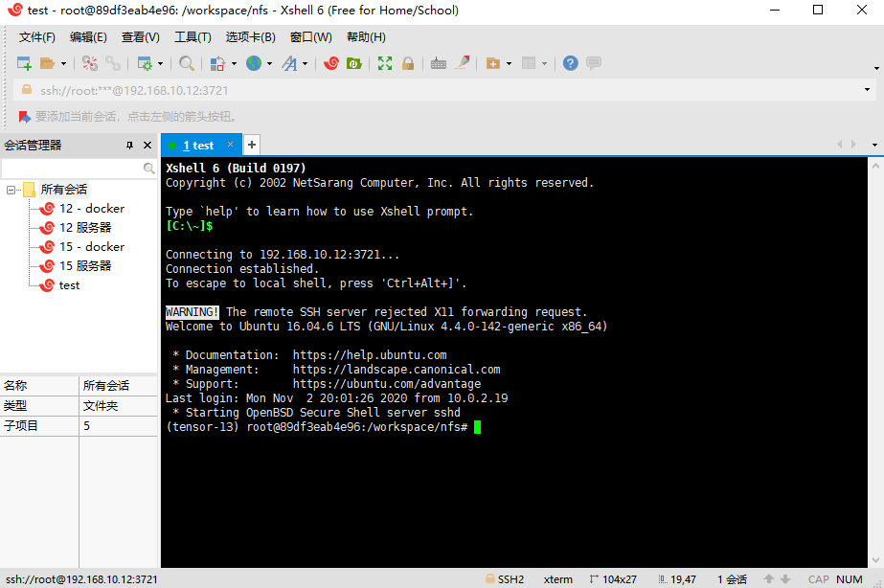Screen dimensions: 884x588
Task: Click the 104x27 terminal size indicator
Action: [613, 579]
